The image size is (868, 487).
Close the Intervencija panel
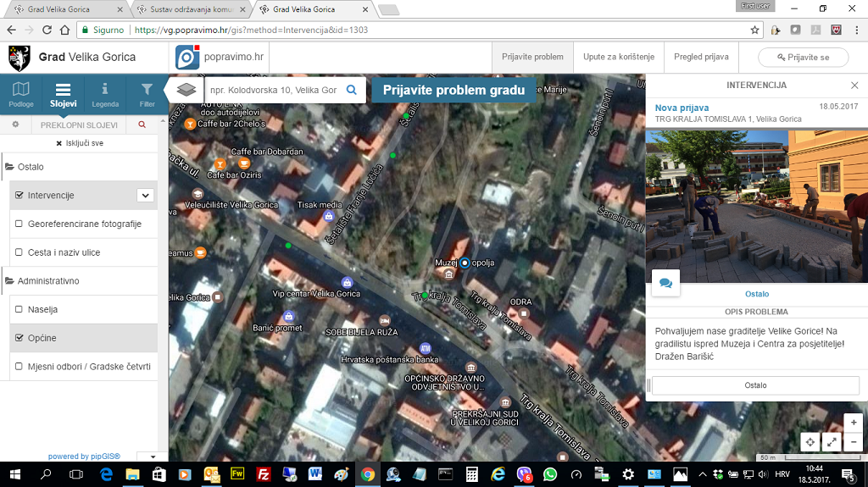coord(854,86)
